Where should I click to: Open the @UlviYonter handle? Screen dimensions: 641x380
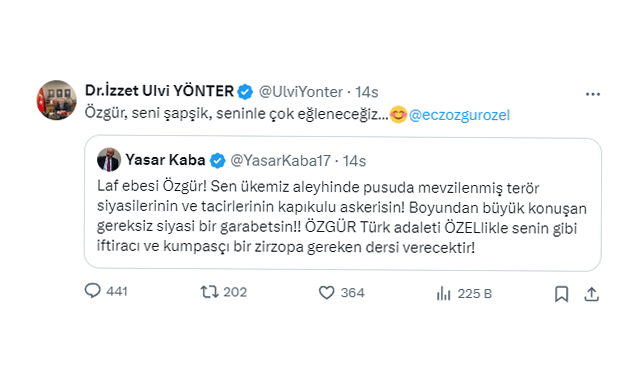click(300, 92)
